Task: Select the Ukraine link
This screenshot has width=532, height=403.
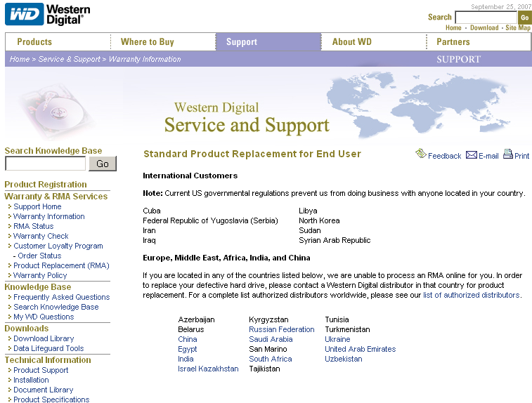Action: (337, 339)
